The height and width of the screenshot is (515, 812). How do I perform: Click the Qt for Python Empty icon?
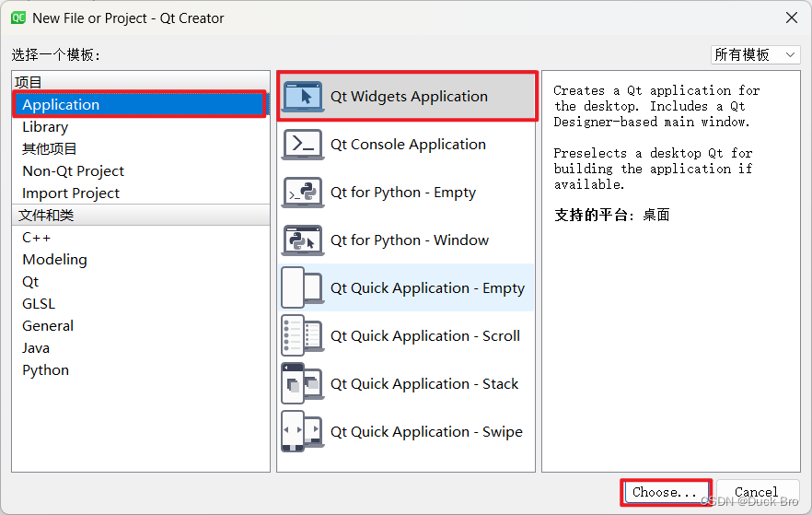pyautogui.click(x=303, y=193)
